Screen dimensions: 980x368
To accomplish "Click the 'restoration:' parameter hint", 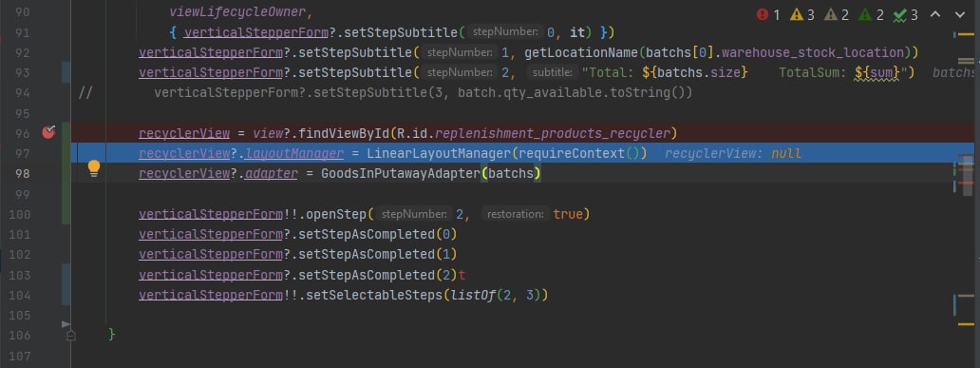I will [516, 214].
